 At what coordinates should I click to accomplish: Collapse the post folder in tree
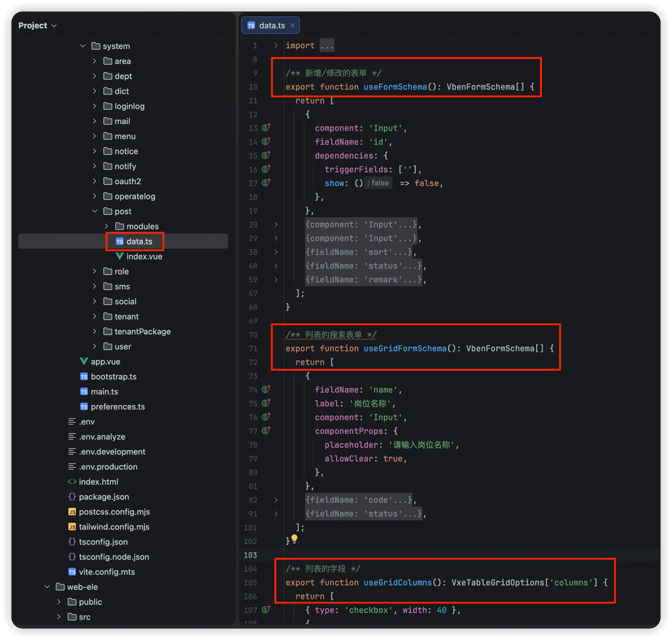[95, 211]
